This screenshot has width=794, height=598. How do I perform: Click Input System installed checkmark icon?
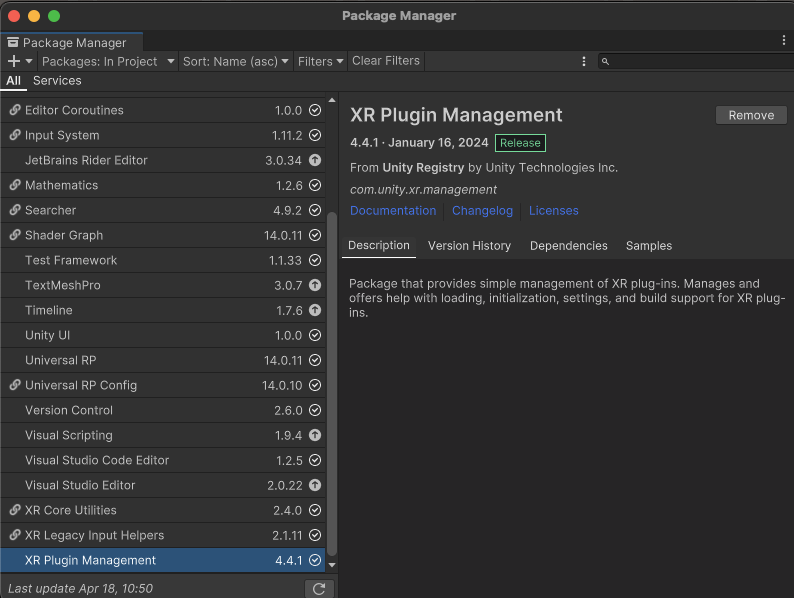click(315, 135)
